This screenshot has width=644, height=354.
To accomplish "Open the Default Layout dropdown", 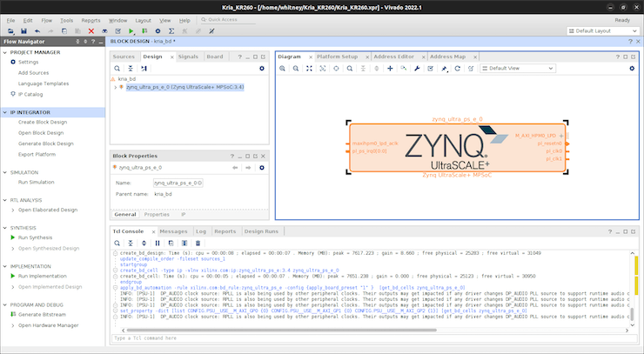I will point(603,31).
